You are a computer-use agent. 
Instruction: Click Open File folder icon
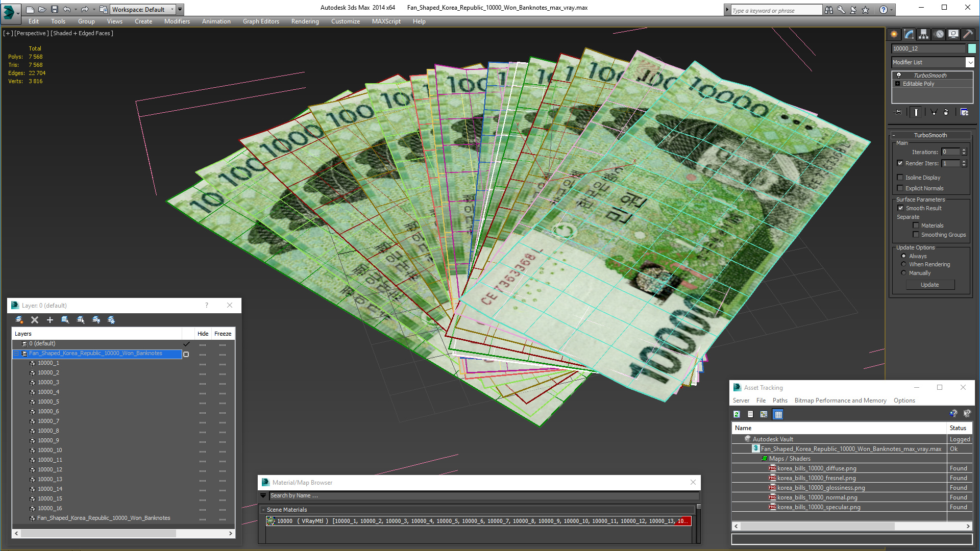42,9
